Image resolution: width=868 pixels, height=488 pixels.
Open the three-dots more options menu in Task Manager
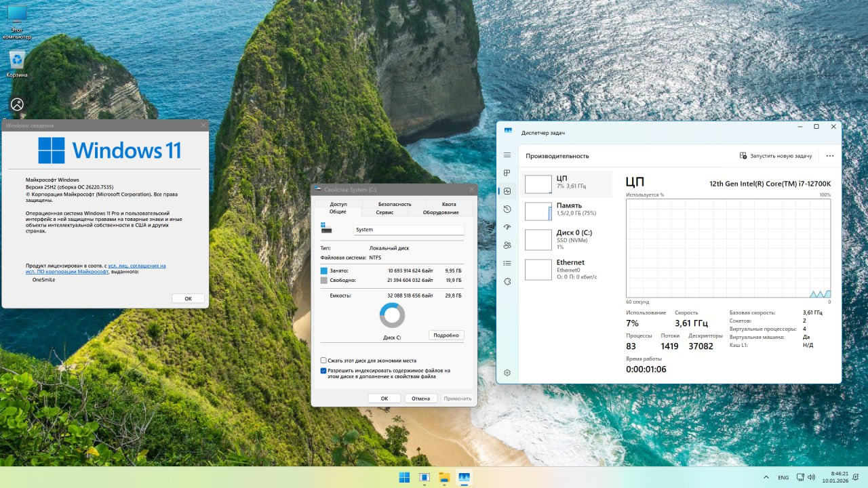[830, 156]
